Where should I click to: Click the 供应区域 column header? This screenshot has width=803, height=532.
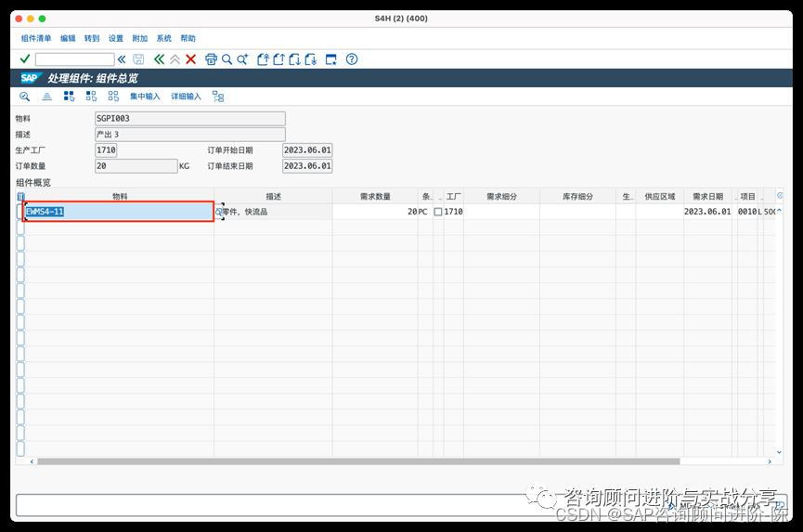point(660,197)
